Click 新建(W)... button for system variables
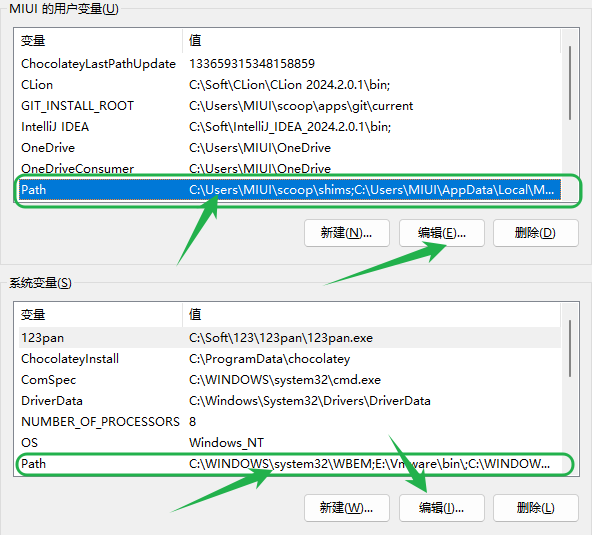 (347, 508)
